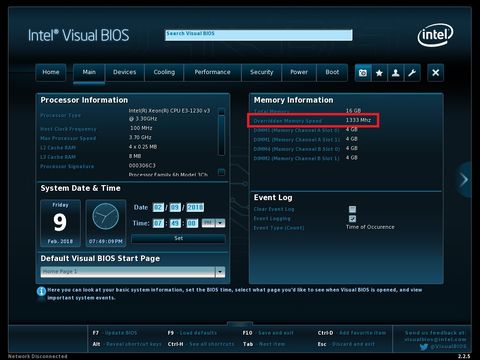The width and height of the screenshot is (480, 360).
Task: Open the Home tab
Action: pyautogui.click(x=51, y=72)
